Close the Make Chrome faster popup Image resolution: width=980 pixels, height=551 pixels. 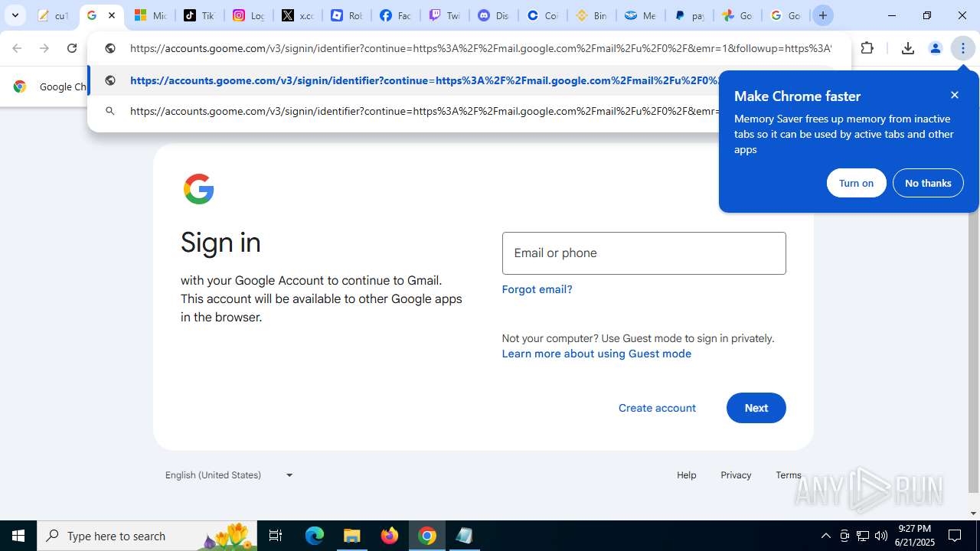pos(955,95)
